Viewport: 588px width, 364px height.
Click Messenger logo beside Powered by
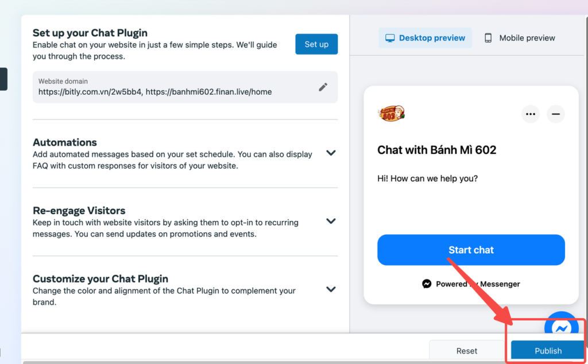pos(427,284)
